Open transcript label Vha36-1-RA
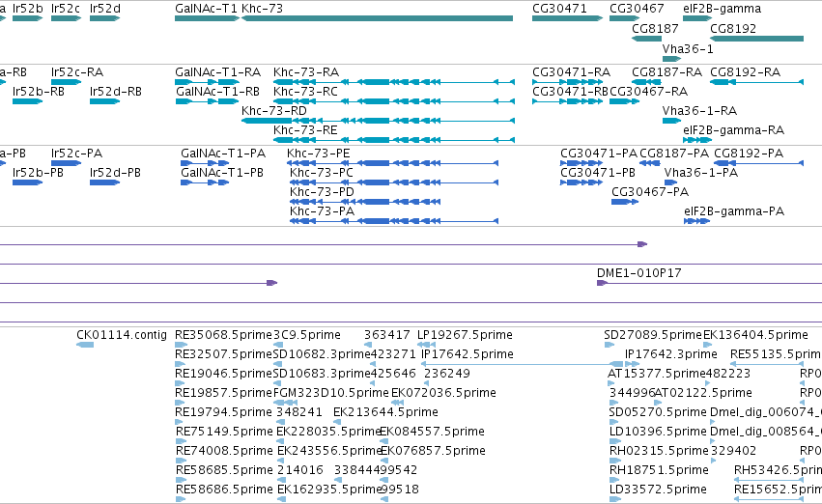822x504 pixels. tap(699, 110)
